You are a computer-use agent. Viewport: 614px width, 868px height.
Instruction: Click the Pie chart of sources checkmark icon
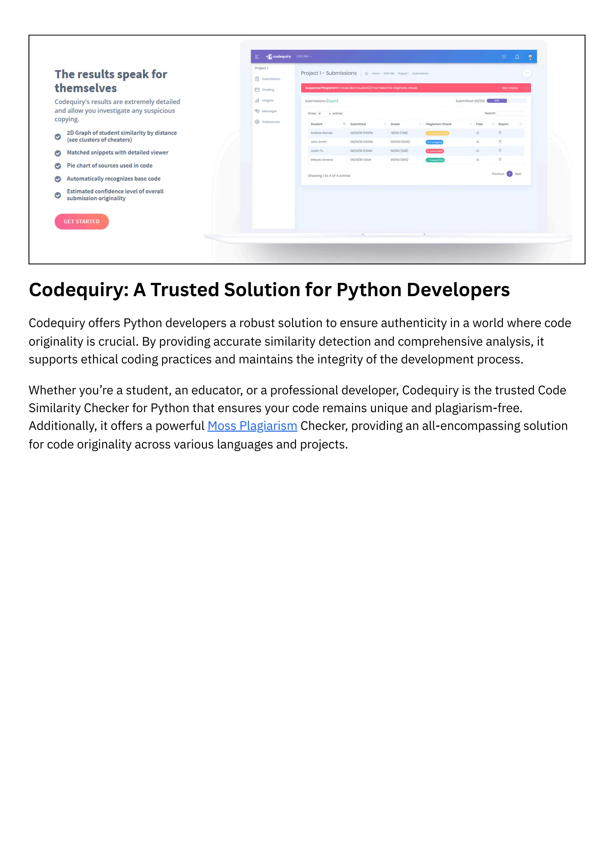58,166
